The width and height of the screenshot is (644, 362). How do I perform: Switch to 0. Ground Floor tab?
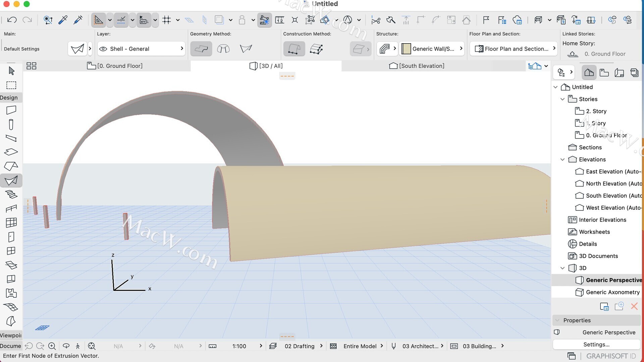click(115, 66)
